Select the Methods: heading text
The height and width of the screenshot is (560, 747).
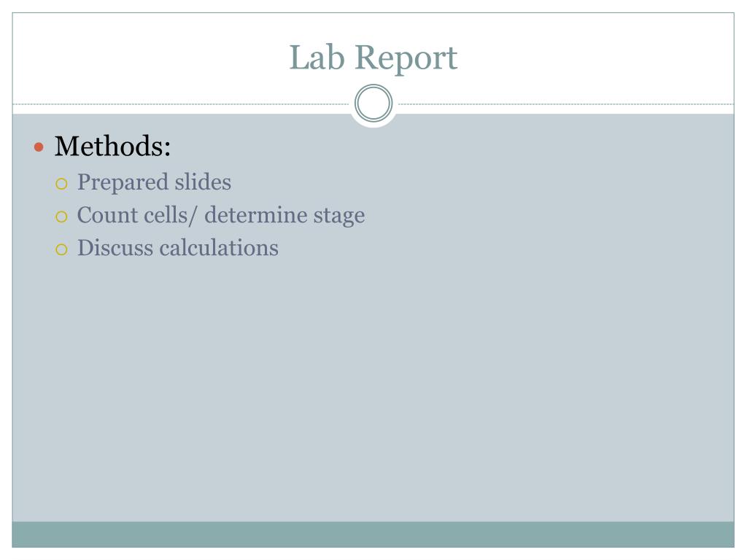[112, 146]
